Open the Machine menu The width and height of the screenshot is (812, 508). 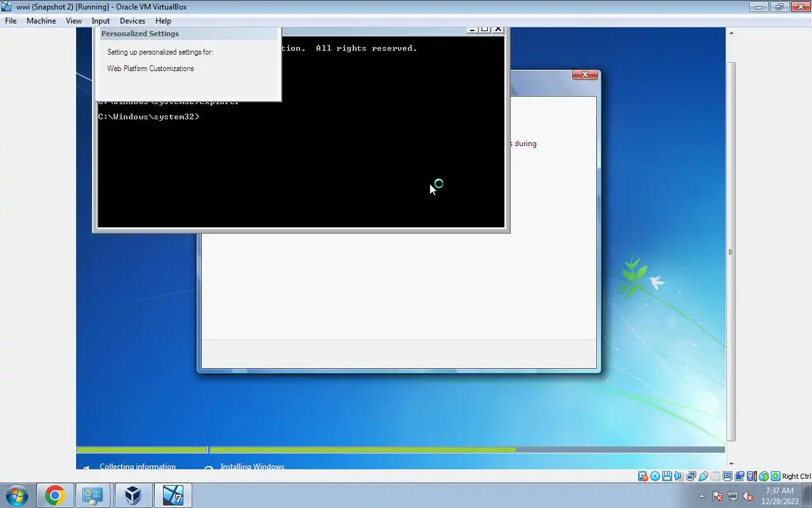(x=41, y=21)
